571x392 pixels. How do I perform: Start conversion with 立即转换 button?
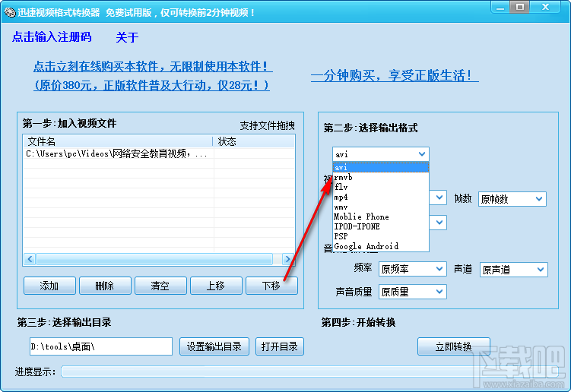(x=454, y=346)
